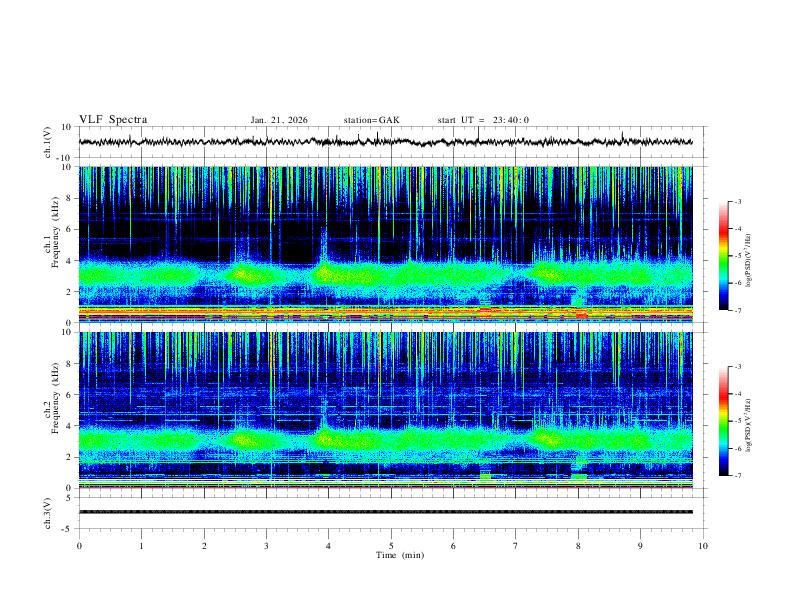Click the '2' kHz tick of ch.2 spectrogram

[69, 457]
